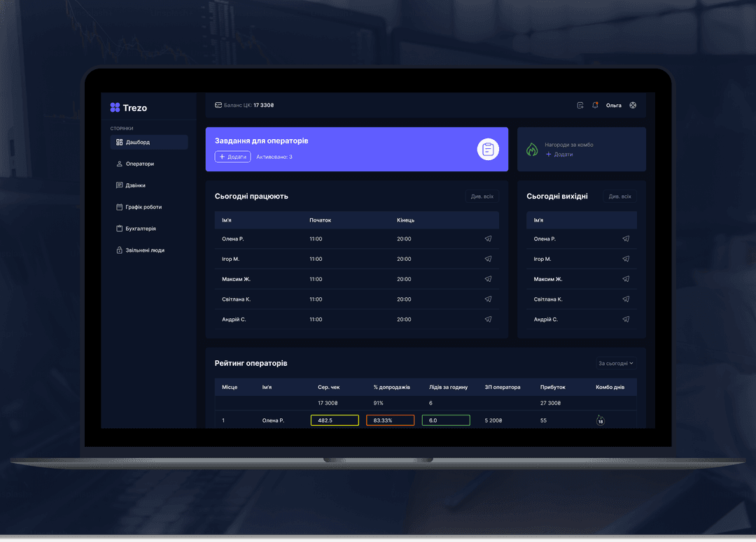Open the notifications bell in the header

595,106
